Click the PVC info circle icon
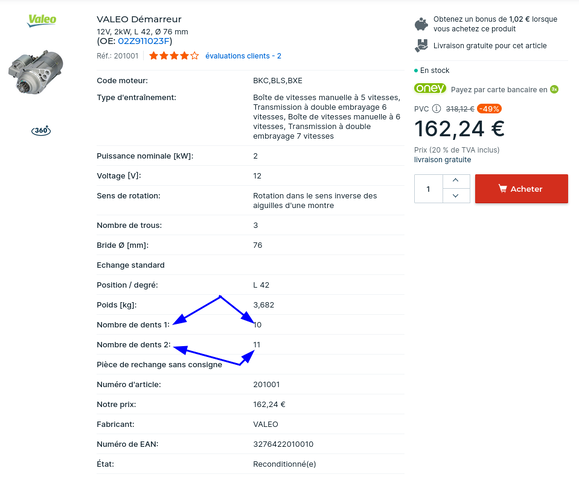Viewport: 579px width, 480px height. (x=436, y=109)
